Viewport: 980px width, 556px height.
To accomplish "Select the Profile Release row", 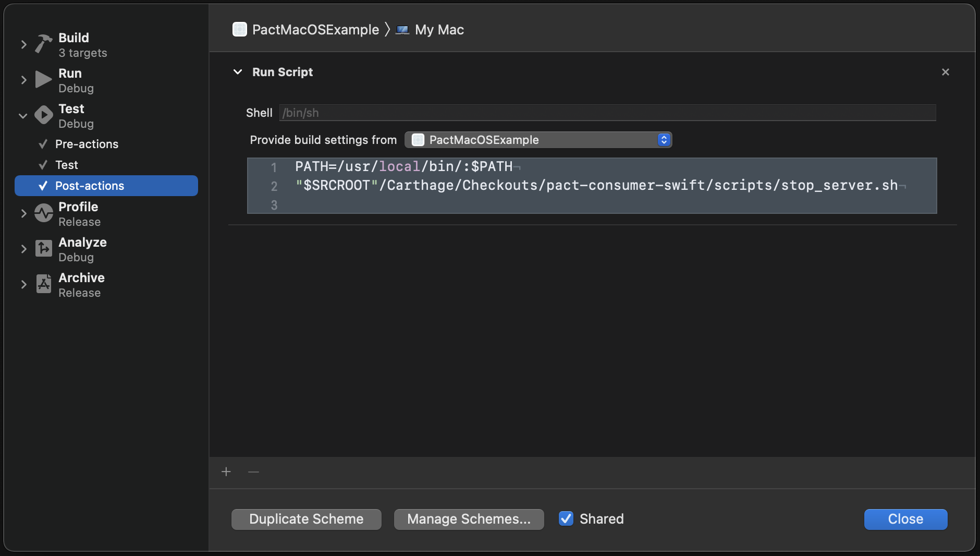I will click(106, 214).
